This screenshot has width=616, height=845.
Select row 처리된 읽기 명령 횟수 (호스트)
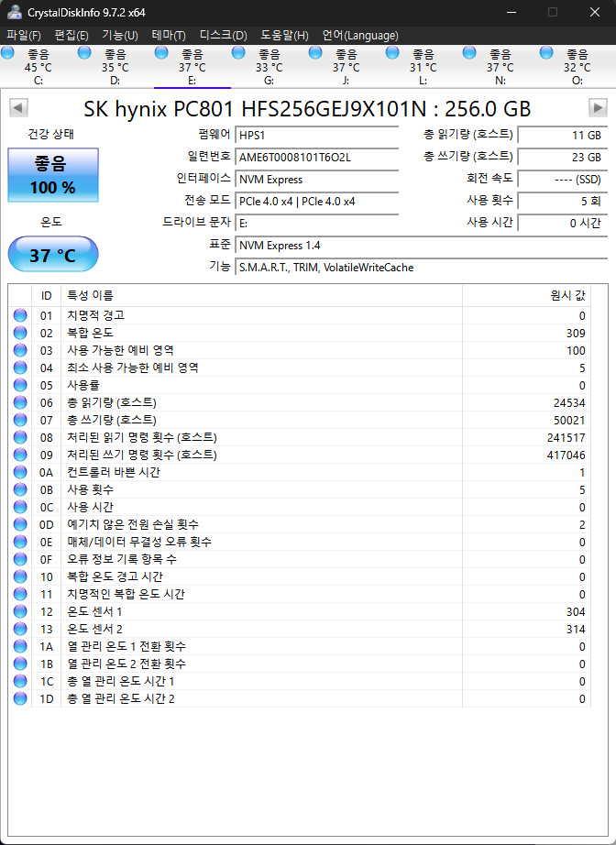click(300, 437)
